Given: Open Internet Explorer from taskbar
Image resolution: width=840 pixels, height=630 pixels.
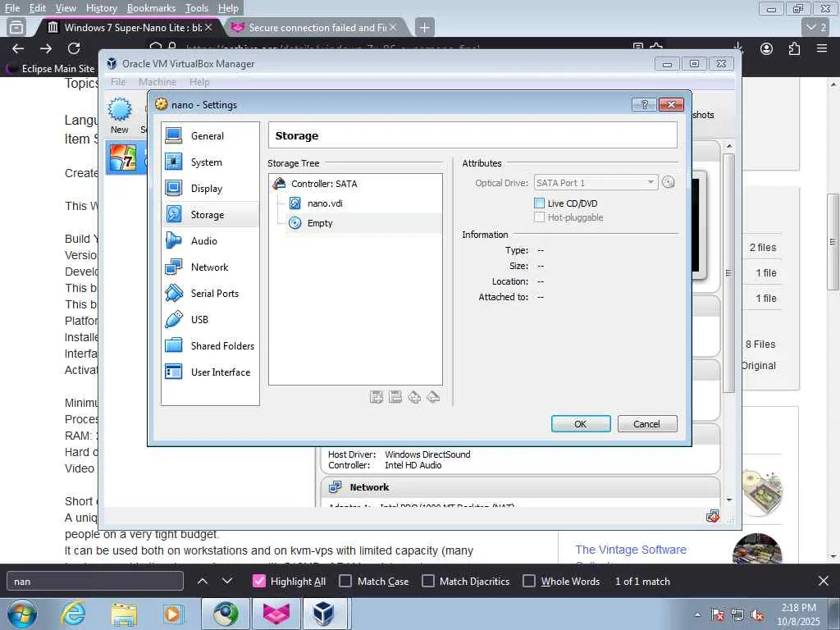Looking at the screenshot, I should (73, 614).
